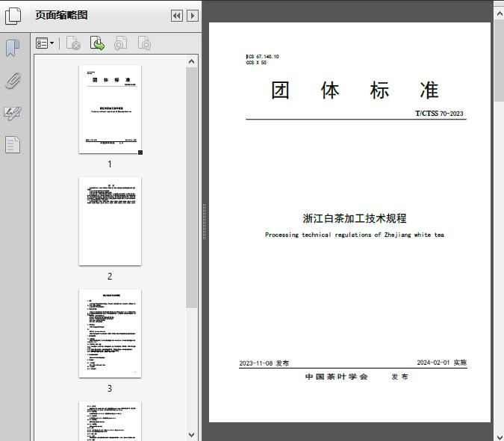Screen dimensions: 504x441
Task: Click the panel splitter handle beside the document
Action: click(204, 222)
